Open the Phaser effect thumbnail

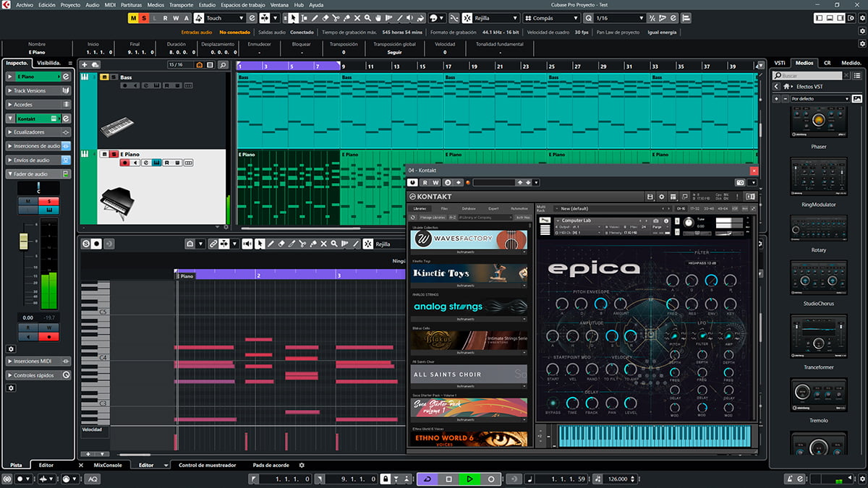(819, 121)
